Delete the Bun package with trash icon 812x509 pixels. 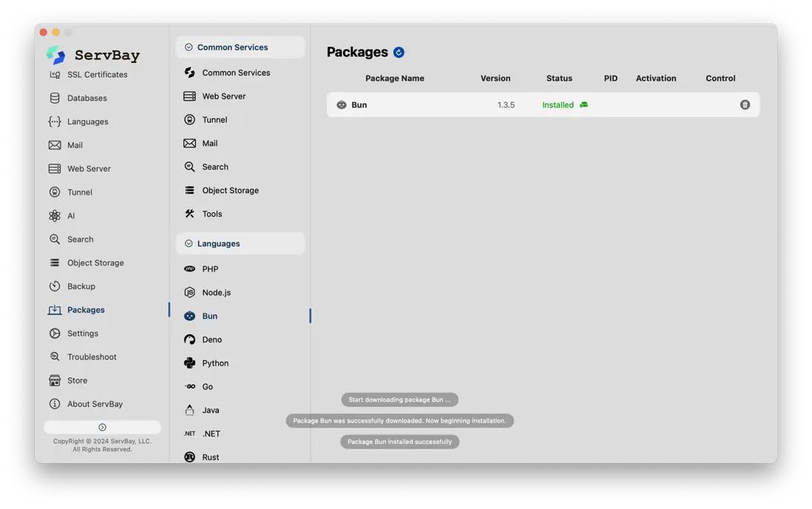(x=745, y=105)
